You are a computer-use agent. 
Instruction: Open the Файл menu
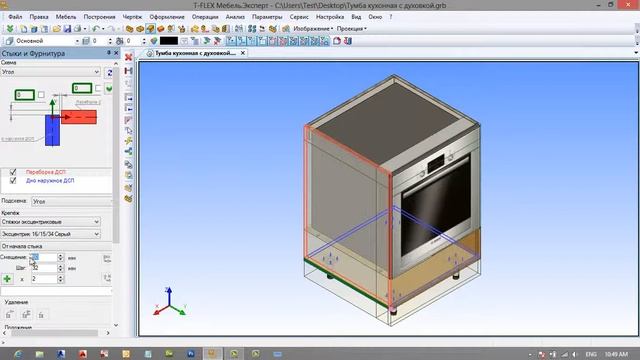[x=15, y=17]
